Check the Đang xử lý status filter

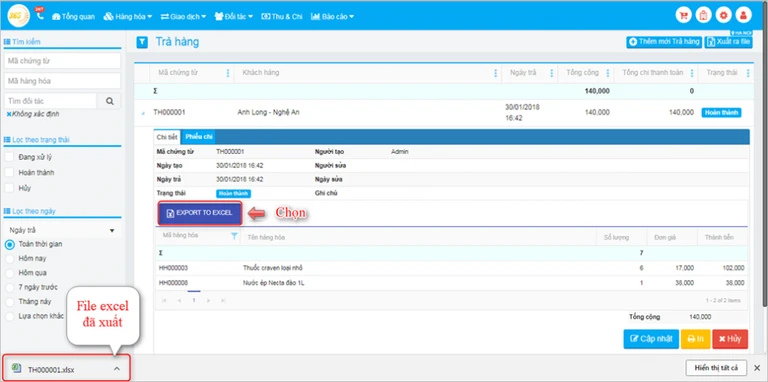(x=9, y=157)
